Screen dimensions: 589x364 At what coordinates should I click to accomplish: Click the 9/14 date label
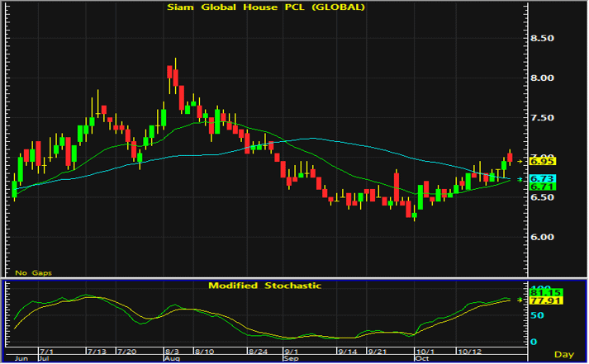pos(348,352)
